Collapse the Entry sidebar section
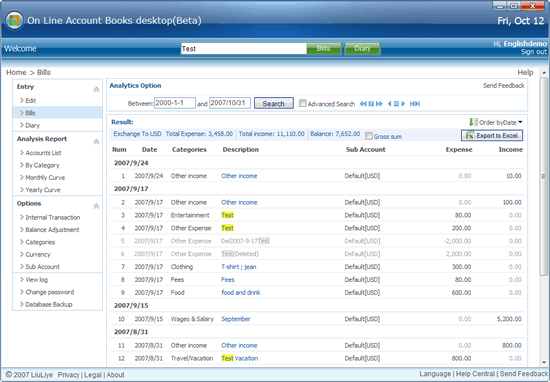The image size is (550, 382). click(x=96, y=90)
